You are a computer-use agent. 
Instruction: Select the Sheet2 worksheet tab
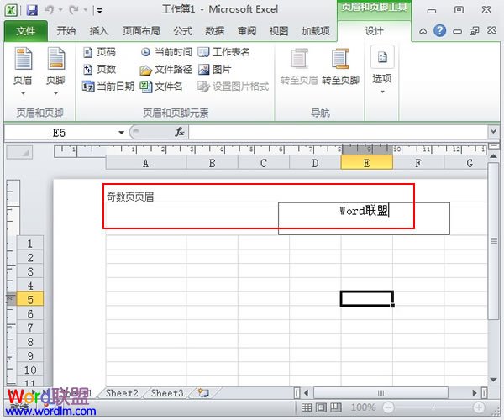(x=122, y=393)
